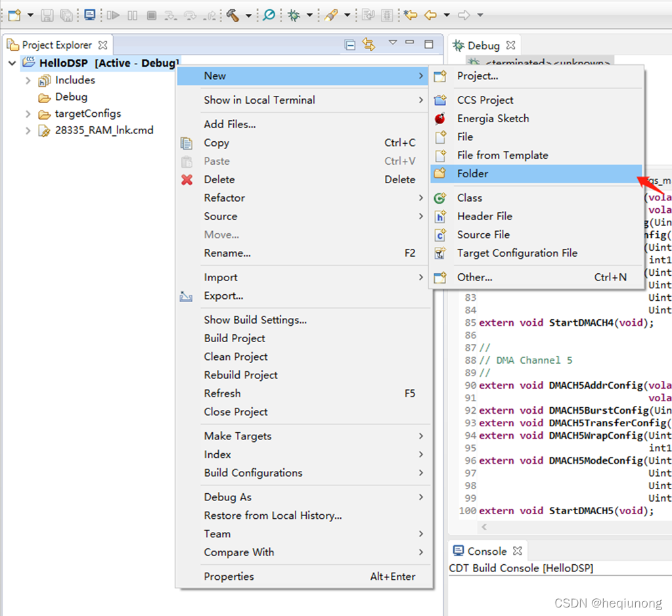Select File from Template entry
The height and width of the screenshot is (616, 672).
pyautogui.click(x=536, y=155)
